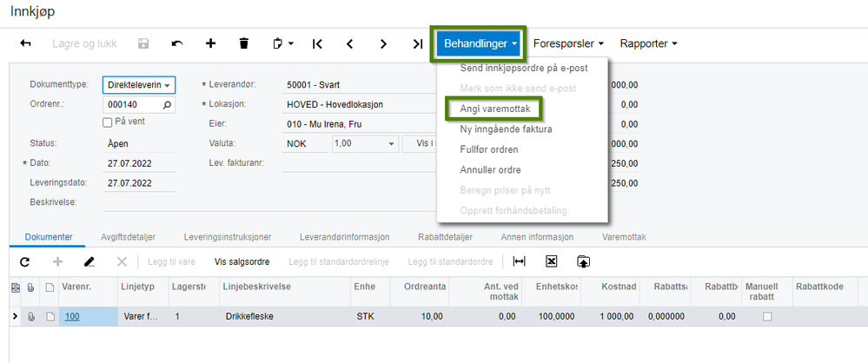Image resolution: width=868 pixels, height=363 pixels.
Task: Open the Dokumenttype dropdown
Action: (139, 85)
